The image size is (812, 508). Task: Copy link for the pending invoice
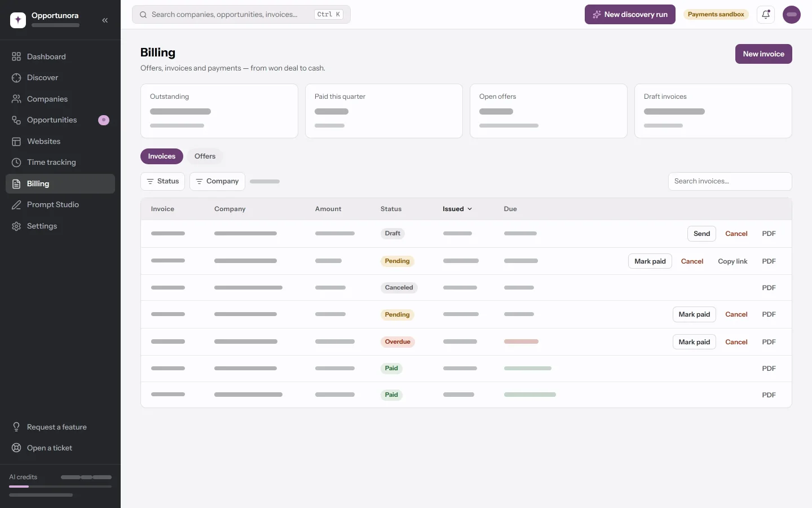(732, 261)
